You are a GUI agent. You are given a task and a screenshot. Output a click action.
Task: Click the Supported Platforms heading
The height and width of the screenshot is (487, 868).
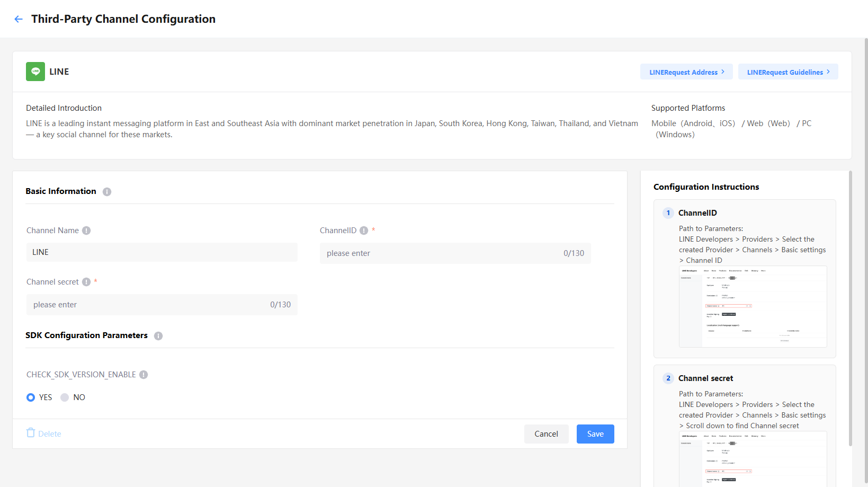point(688,108)
